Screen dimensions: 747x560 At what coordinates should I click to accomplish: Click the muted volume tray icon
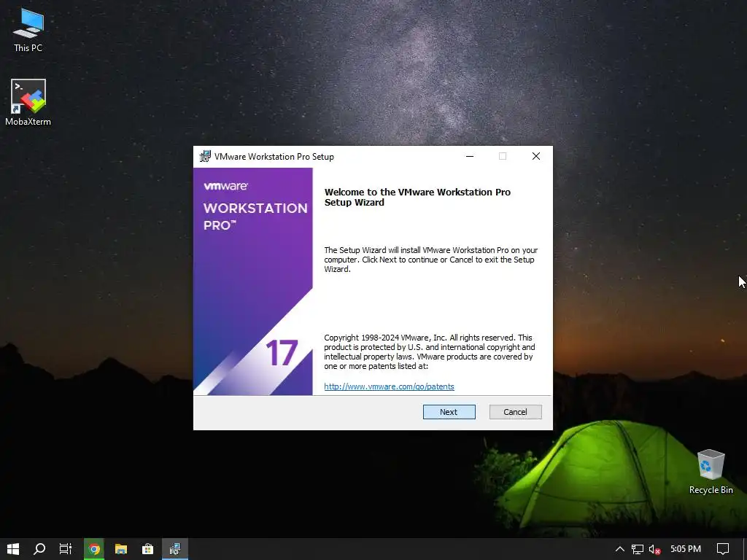tap(654, 549)
